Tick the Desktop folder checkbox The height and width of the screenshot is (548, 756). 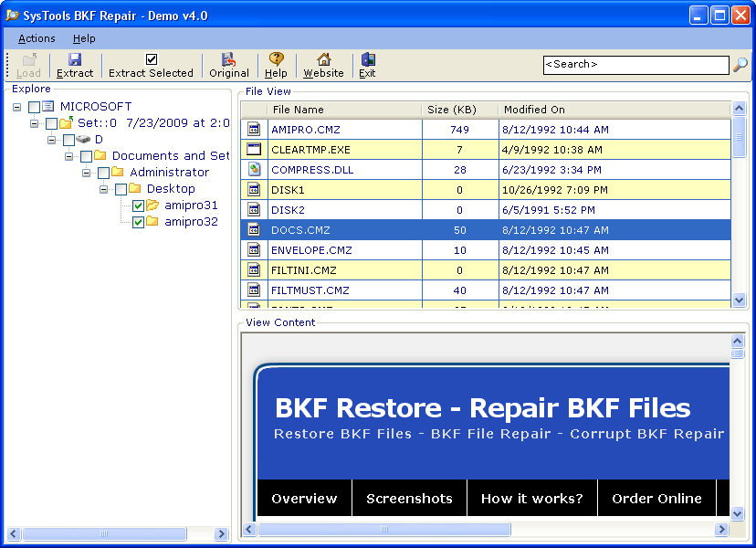(x=121, y=189)
